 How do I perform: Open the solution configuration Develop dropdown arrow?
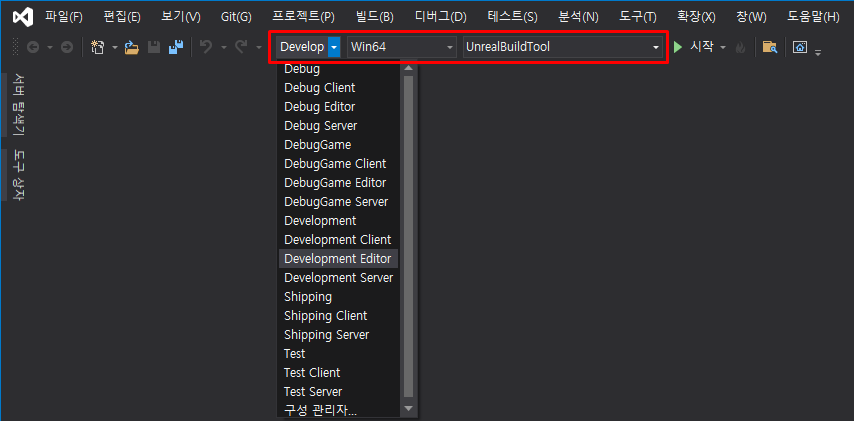pos(334,47)
